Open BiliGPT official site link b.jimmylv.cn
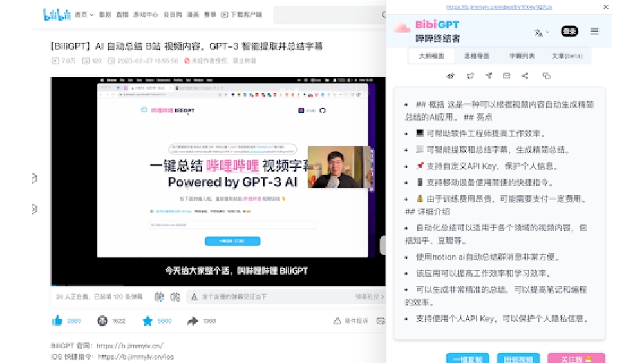This screenshot has width=644, height=363. (130, 346)
